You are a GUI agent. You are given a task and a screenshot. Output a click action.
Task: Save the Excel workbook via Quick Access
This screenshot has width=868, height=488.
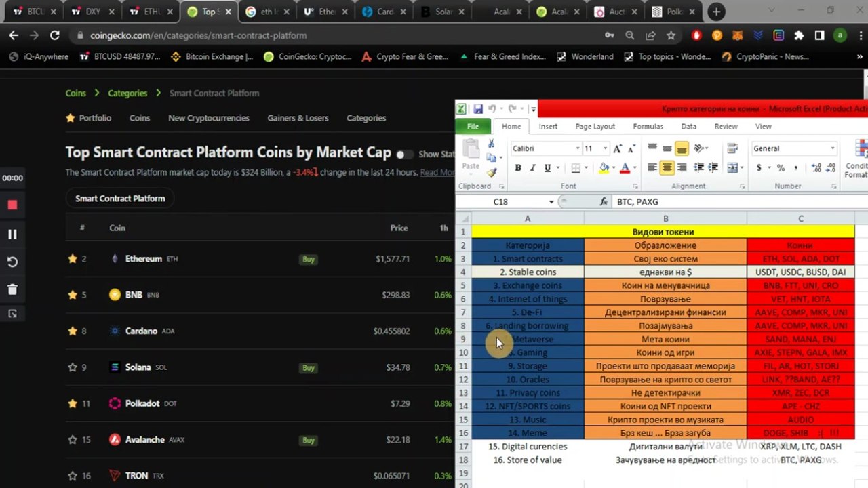[x=478, y=108]
